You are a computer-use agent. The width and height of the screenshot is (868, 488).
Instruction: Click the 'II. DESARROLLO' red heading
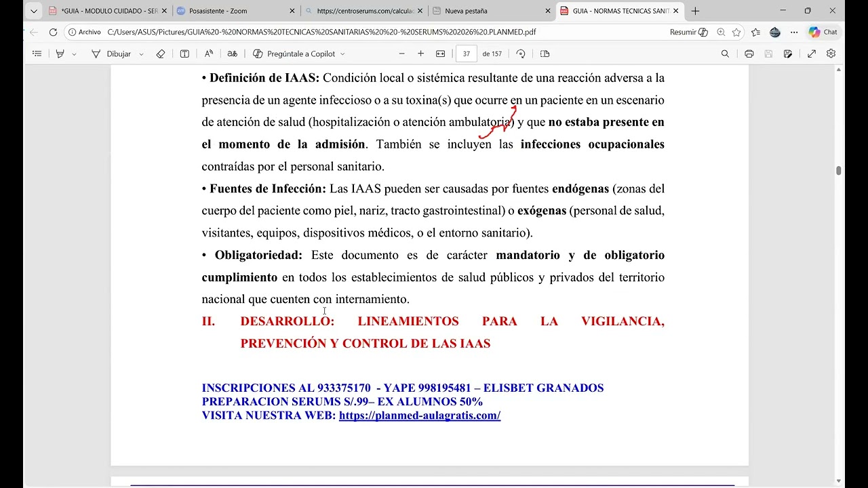(433, 332)
